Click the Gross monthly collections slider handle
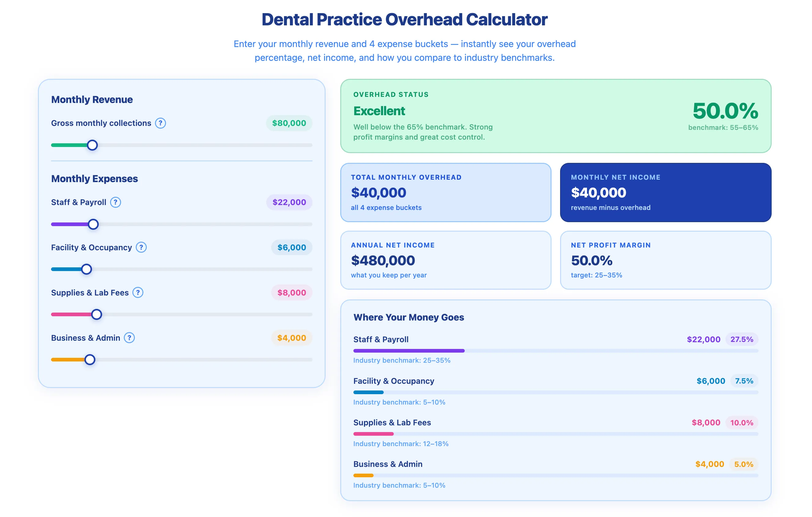 92,145
